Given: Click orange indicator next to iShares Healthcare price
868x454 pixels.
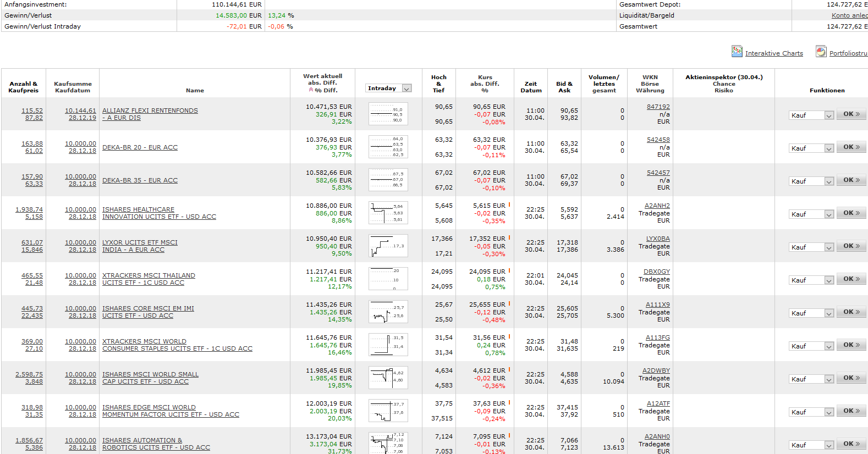Looking at the screenshot, I should click(509, 205).
